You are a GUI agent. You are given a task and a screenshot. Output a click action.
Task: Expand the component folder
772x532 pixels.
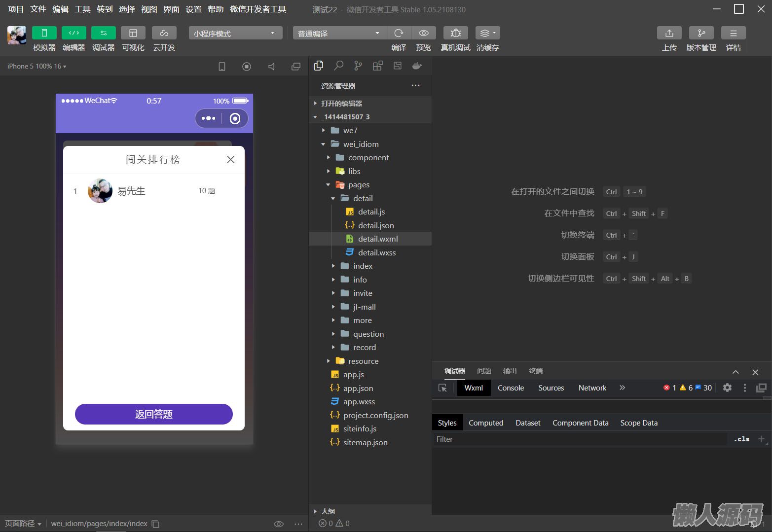(368, 158)
